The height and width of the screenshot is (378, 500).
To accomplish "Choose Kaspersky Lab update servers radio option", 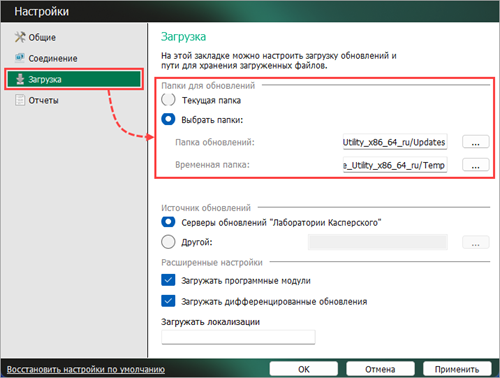I will pyautogui.click(x=168, y=222).
